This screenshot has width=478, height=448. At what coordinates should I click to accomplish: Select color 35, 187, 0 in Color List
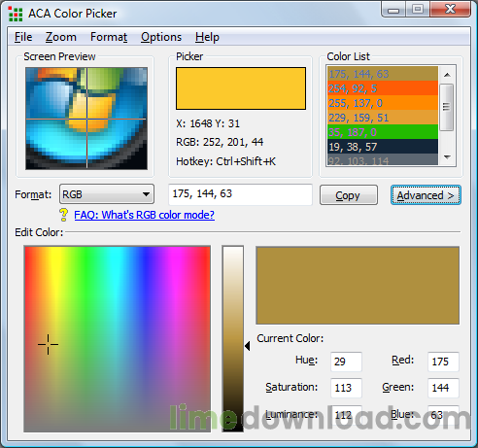pos(383,132)
